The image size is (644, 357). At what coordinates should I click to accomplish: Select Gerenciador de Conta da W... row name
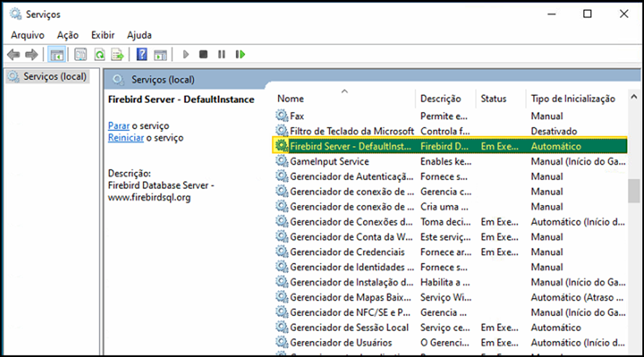coord(351,237)
